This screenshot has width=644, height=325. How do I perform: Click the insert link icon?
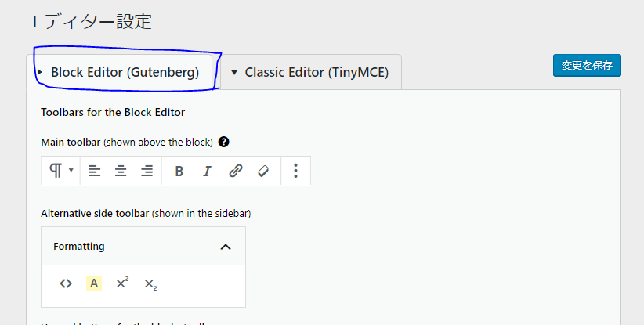click(x=236, y=171)
